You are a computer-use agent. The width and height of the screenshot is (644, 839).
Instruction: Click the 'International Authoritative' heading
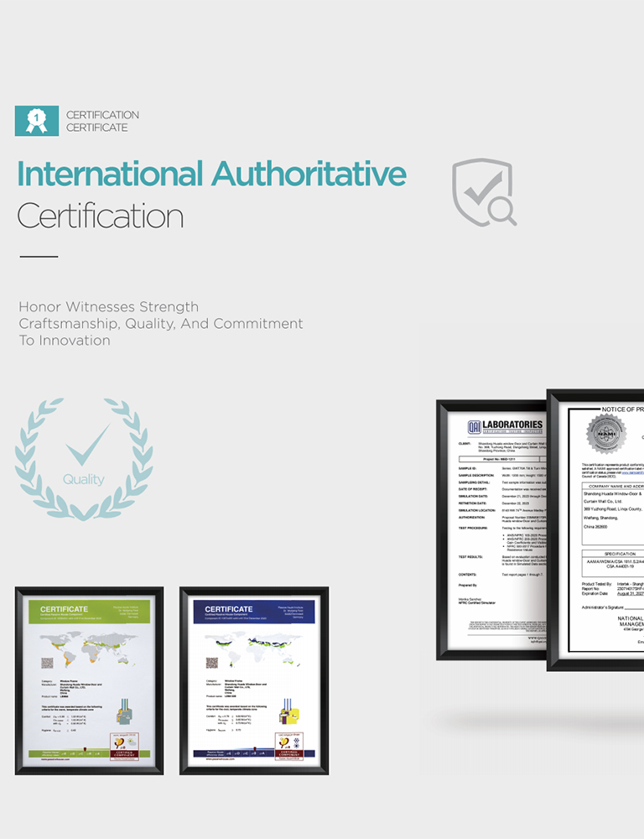tap(212, 174)
